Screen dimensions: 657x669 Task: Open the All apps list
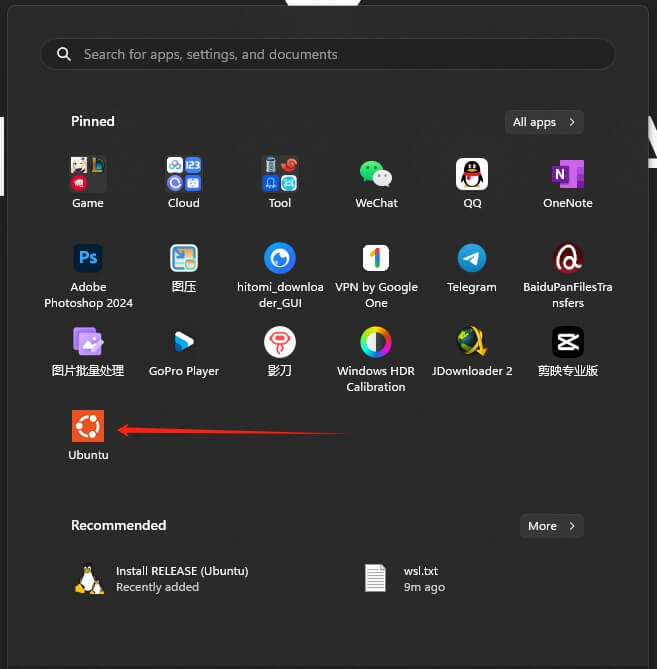coord(544,122)
